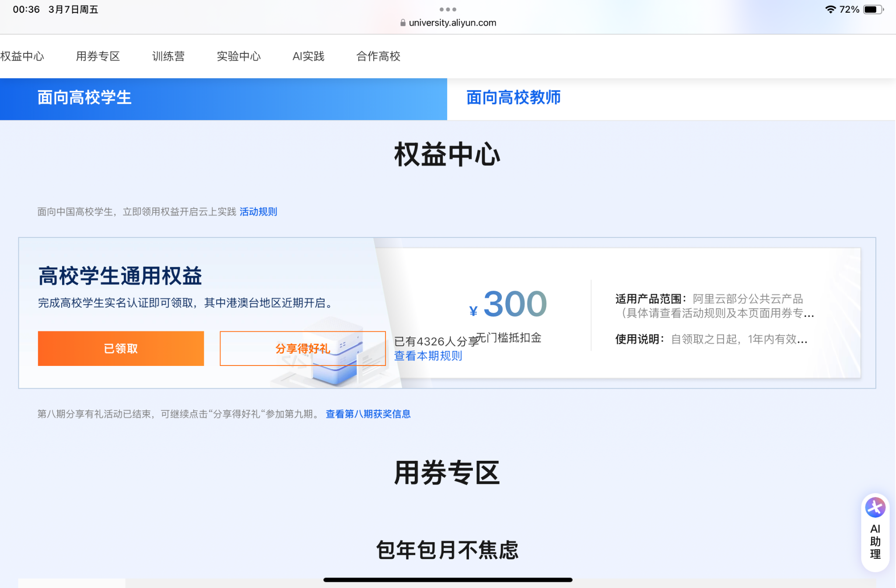Open the AI实践 nav item
The width and height of the screenshot is (896, 588).
pyautogui.click(x=308, y=56)
